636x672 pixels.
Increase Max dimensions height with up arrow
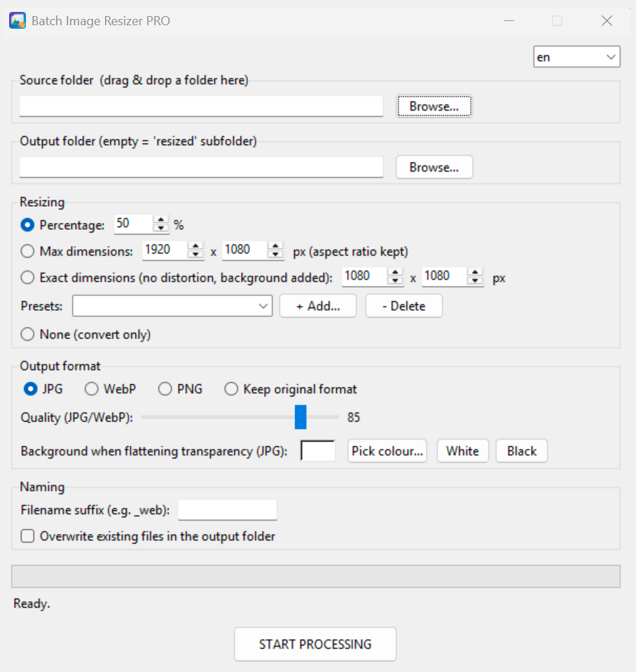[x=275, y=246]
